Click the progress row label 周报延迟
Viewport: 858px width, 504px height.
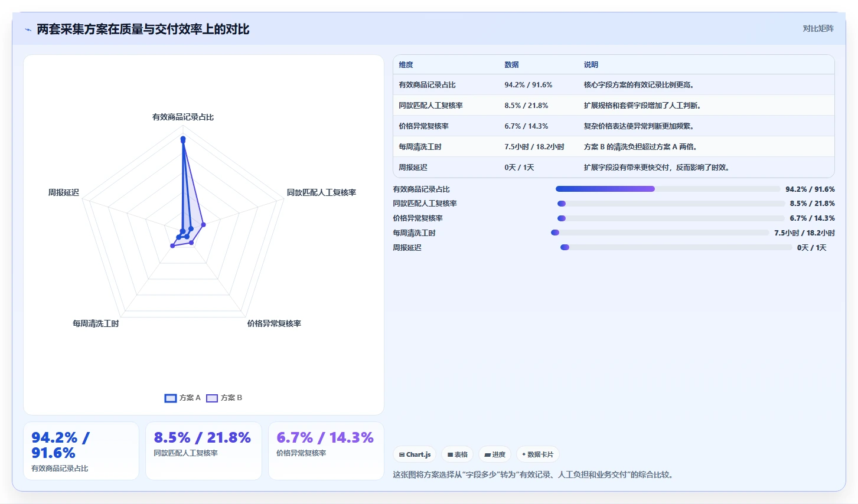point(407,248)
